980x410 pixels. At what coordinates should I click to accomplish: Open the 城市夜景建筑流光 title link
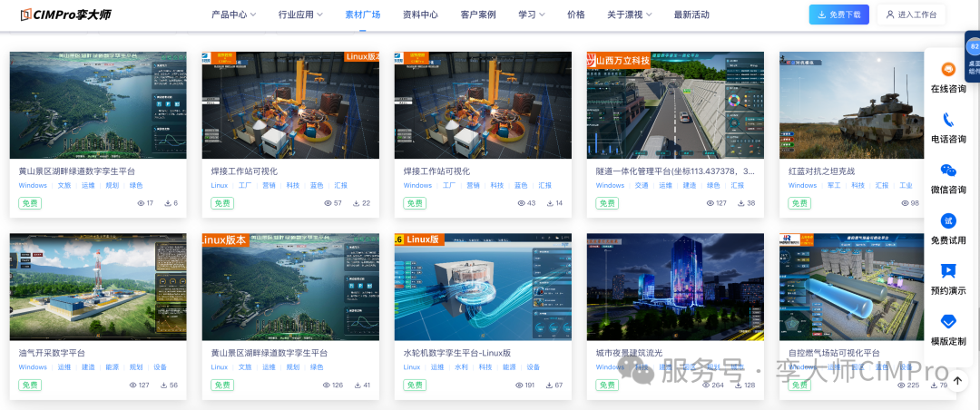(629, 353)
